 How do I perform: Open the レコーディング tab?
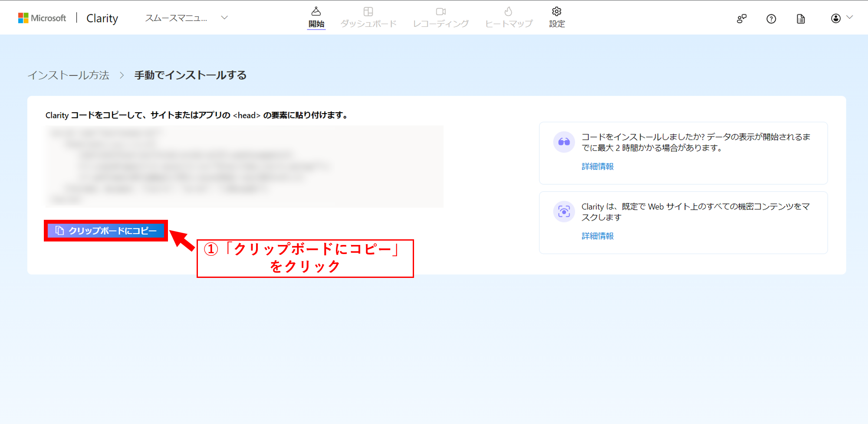[441, 17]
